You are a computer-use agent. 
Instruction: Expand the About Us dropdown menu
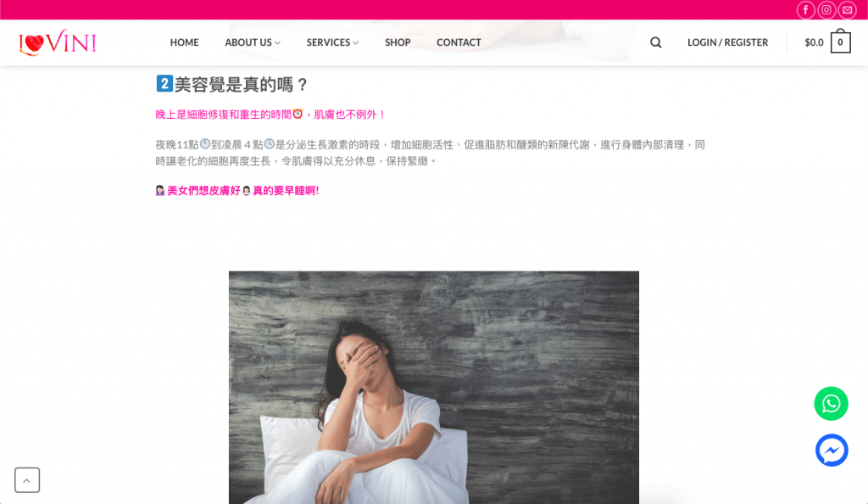click(253, 42)
